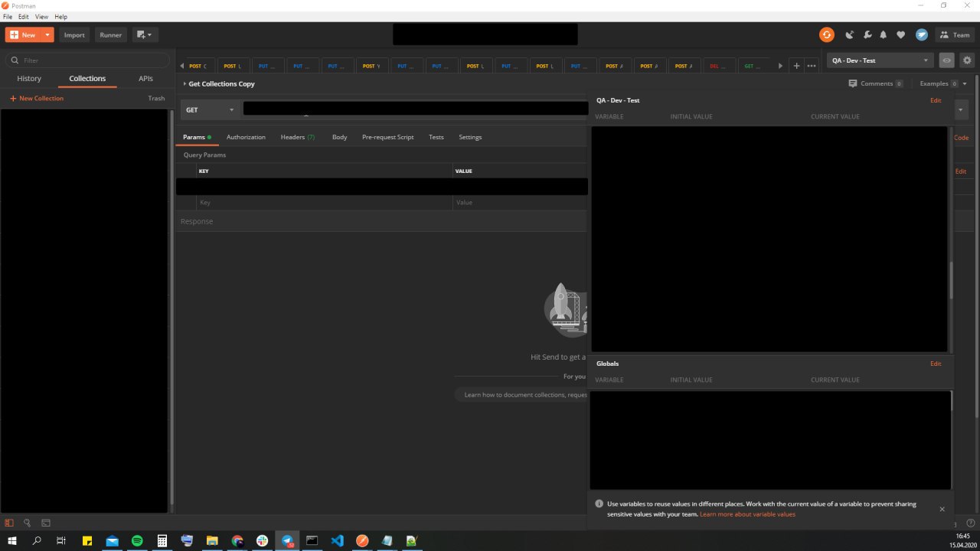Click the Filter search field
Image resolution: width=980 pixels, height=551 pixels.
point(88,60)
